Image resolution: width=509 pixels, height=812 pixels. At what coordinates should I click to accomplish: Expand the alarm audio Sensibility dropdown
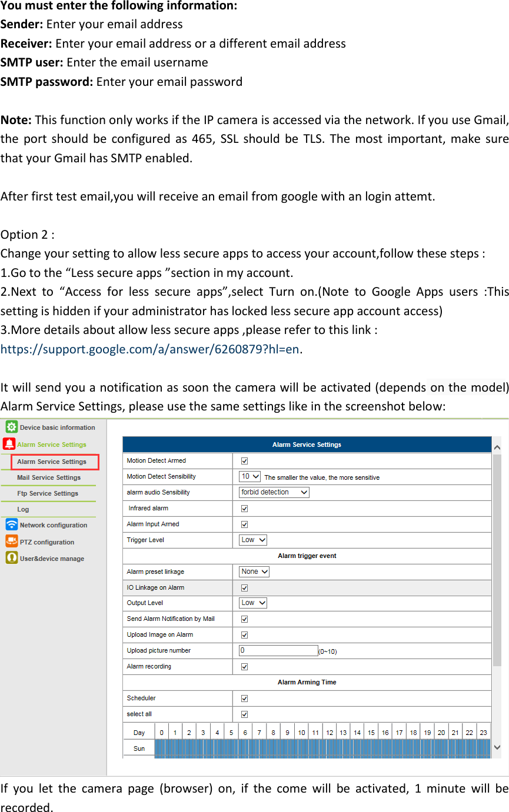pos(274,492)
